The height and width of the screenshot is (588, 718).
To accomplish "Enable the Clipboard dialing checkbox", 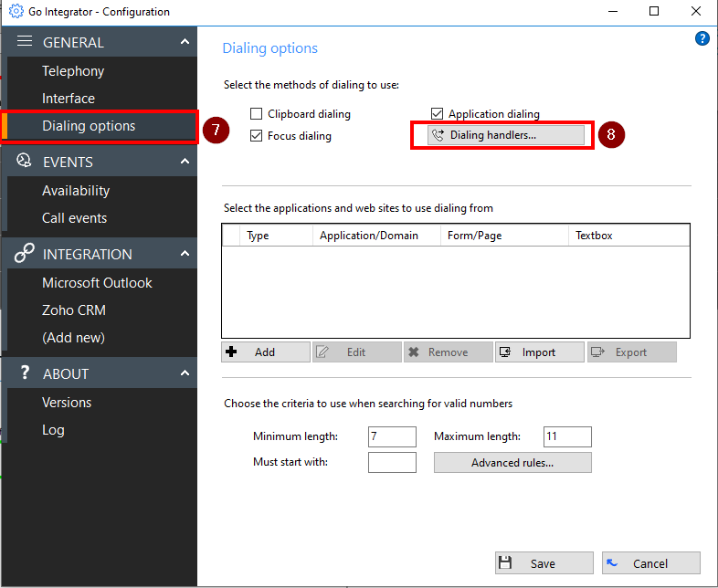I will point(257,114).
